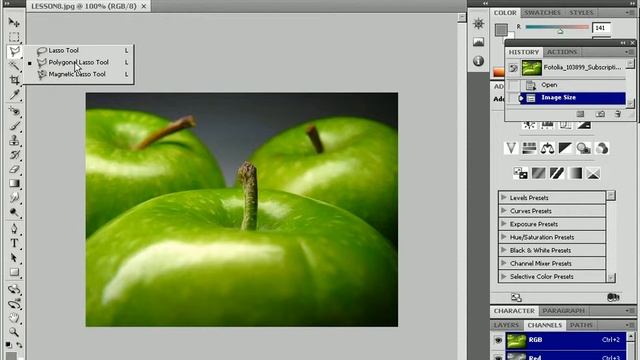Open History panel options menu
Screen dimensions: 640x360
click(629, 52)
